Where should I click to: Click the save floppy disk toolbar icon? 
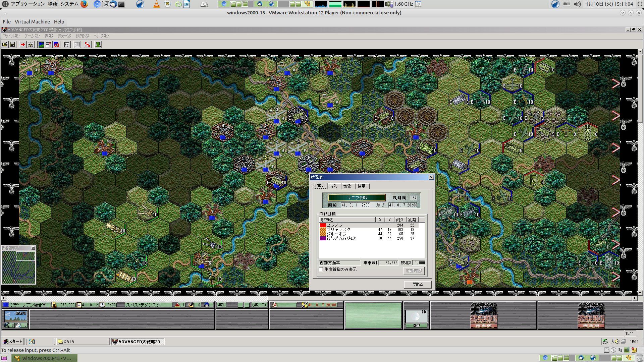(x=12, y=45)
